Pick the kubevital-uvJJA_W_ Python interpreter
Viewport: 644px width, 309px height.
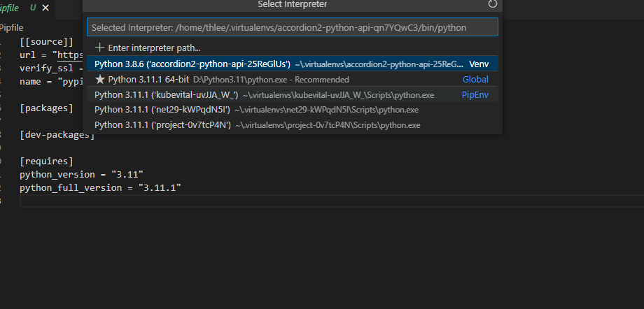293,95
